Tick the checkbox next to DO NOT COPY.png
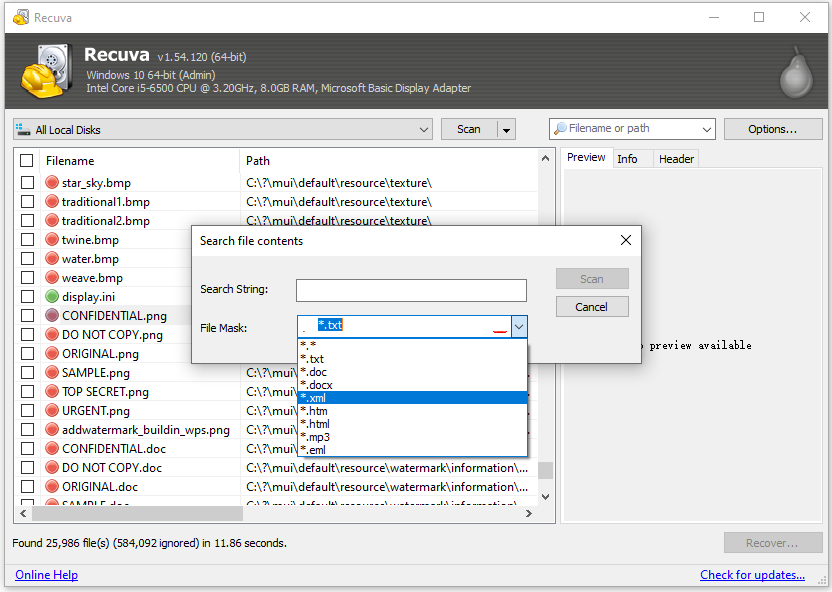The height and width of the screenshot is (592, 832). (x=27, y=335)
